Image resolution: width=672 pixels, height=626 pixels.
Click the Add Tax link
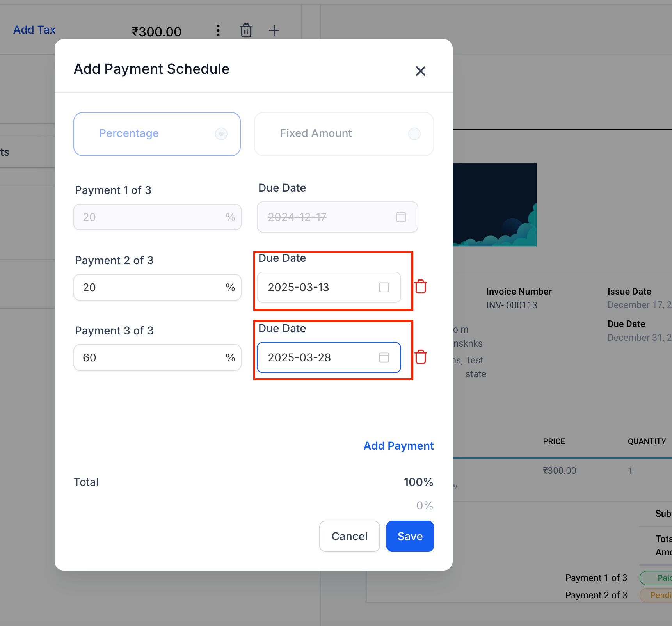coord(34,30)
